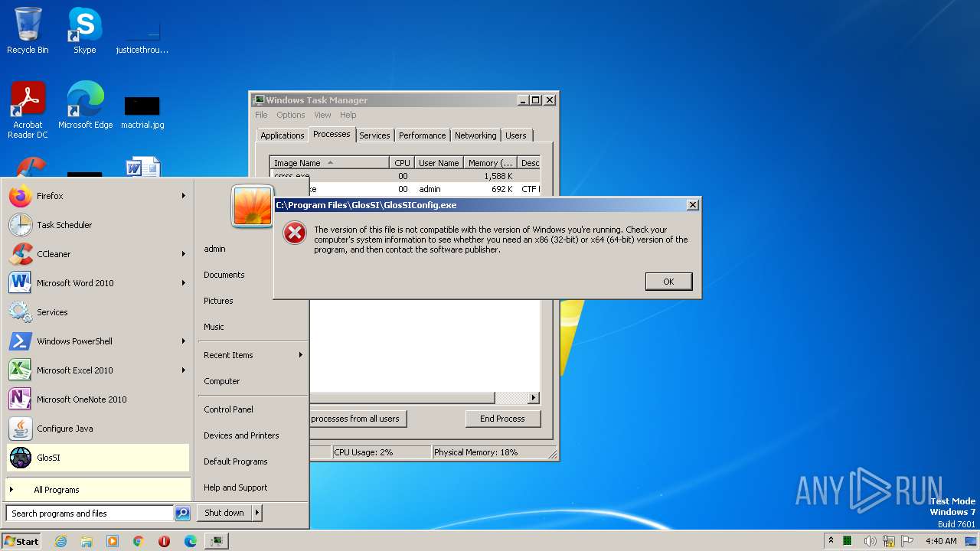This screenshot has width=980, height=551.
Task: Click End Process in Task Manager
Action: tap(502, 419)
